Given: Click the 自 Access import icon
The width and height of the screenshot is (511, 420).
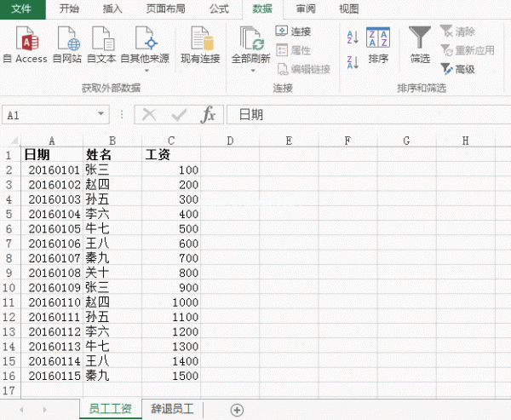Looking at the screenshot, I should click(x=26, y=40).
